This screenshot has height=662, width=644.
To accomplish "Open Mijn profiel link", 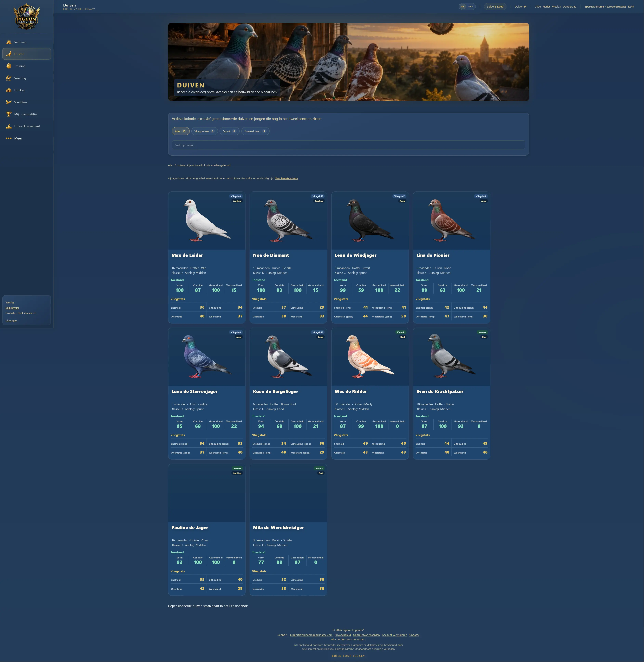I will pos(12,308).
